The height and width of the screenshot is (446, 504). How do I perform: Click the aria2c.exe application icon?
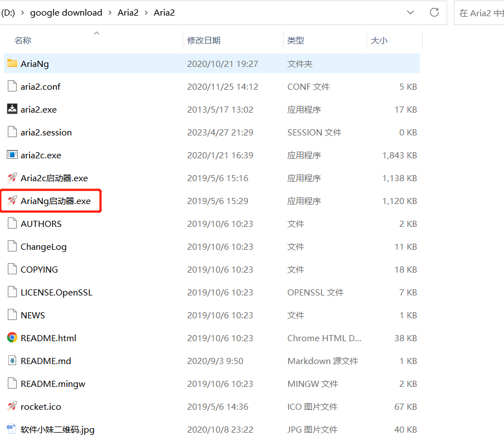[x=12, y=155]
